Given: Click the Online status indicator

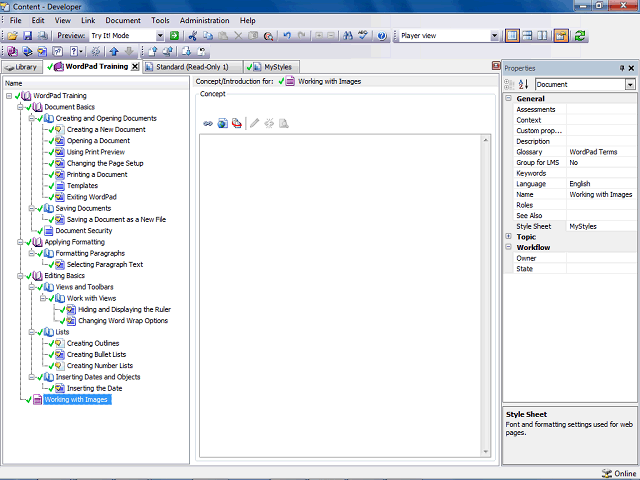Looking at the screenshot, I should pos(619,473).
